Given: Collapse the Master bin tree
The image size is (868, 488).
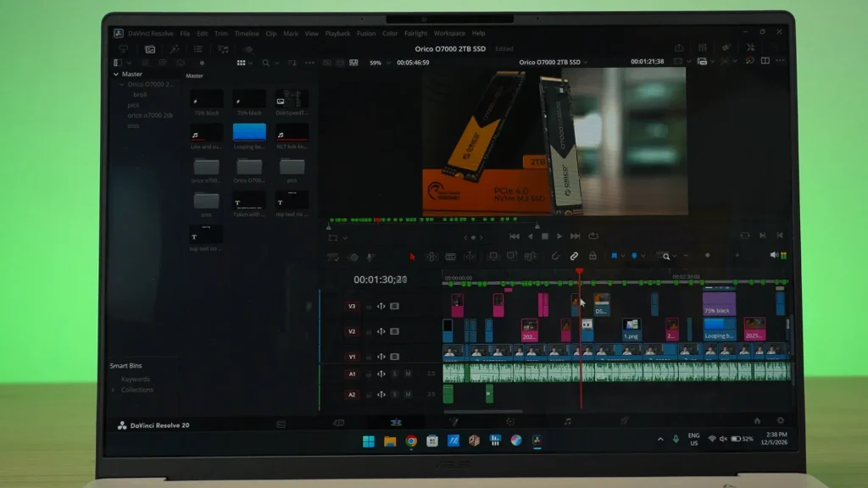Looking at the screenshot, I should tap(115, 75).
